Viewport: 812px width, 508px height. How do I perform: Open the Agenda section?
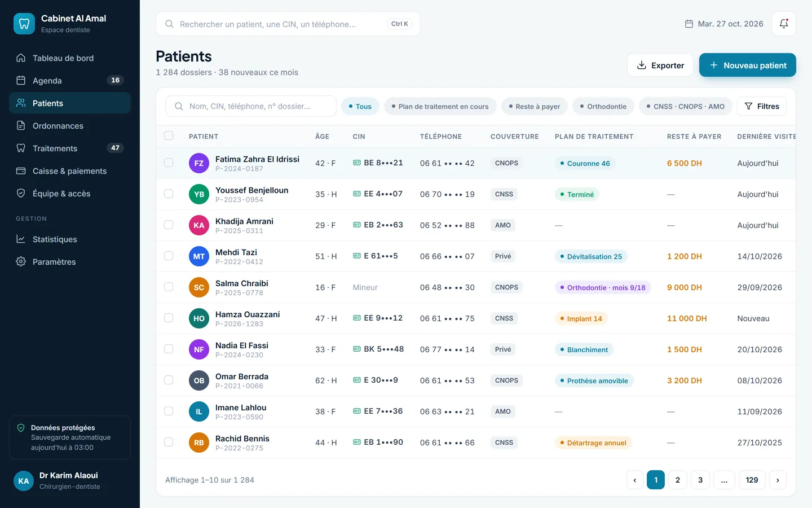coord(70,81)
